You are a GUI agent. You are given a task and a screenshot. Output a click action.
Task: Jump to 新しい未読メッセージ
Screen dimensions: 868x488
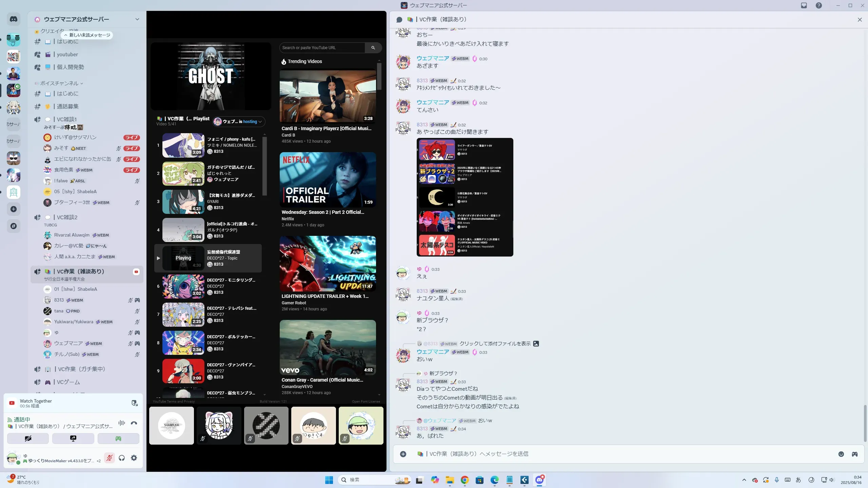87,35
